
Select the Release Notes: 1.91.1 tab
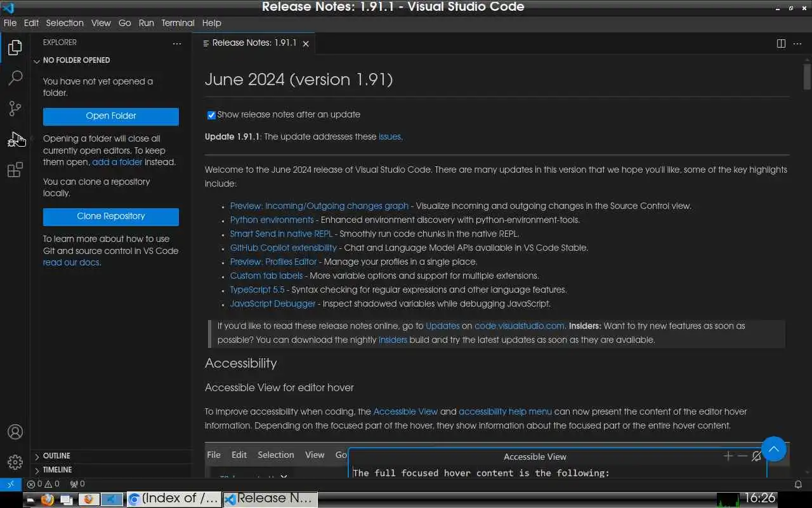254,43
